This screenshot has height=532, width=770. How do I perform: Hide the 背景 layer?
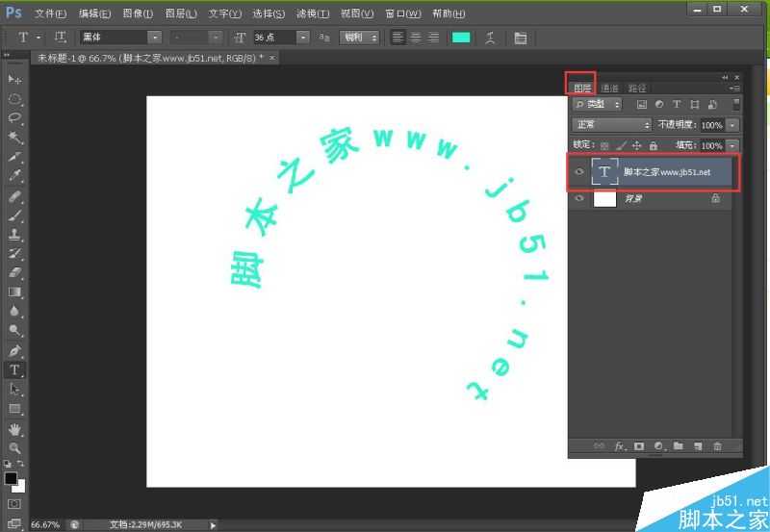click(x=579, y=199)
